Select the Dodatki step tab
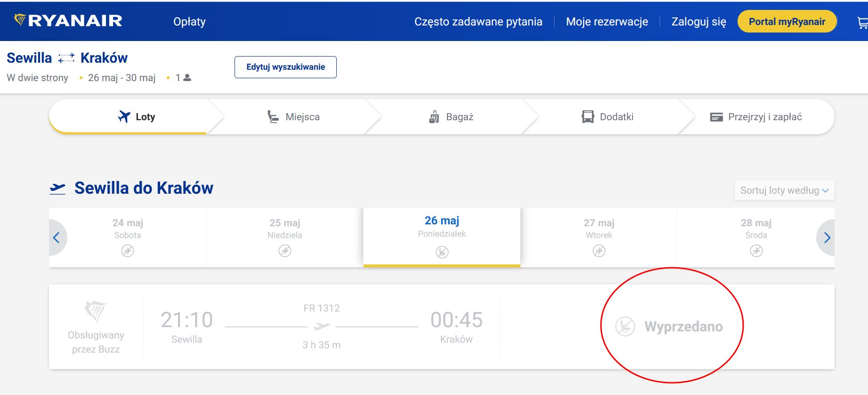Viewport: 868px width, 395px height. pos(608,116)
